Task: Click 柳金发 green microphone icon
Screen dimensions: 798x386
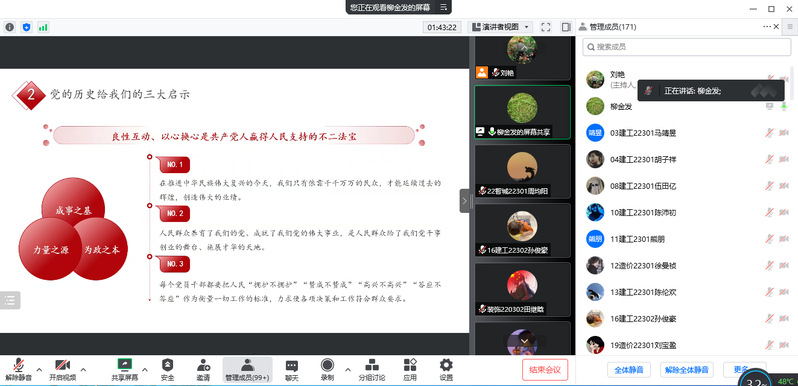Action: [x=784, y=106]
